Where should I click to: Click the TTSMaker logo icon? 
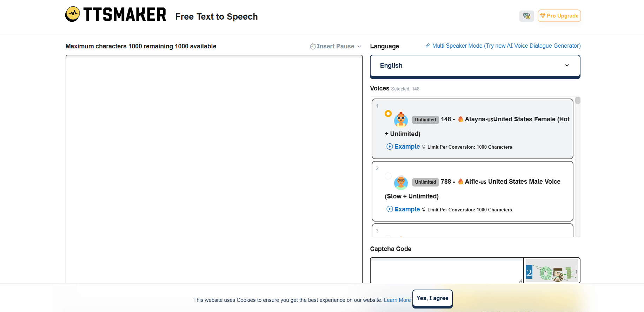tap(73, 14)
